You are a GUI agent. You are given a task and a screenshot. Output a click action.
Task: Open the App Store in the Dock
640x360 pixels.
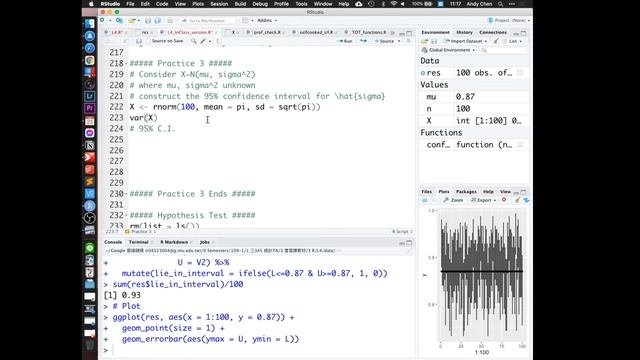90,36
